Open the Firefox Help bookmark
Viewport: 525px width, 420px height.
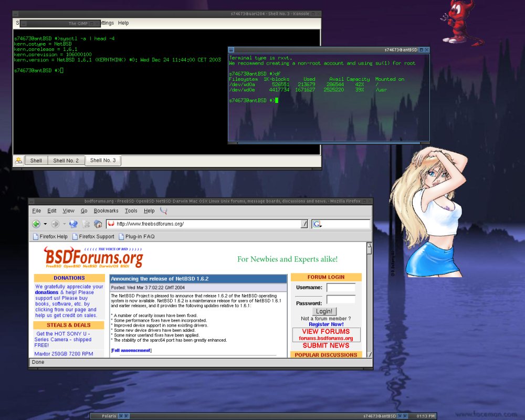pyautogui.click(x=50, y=237)
